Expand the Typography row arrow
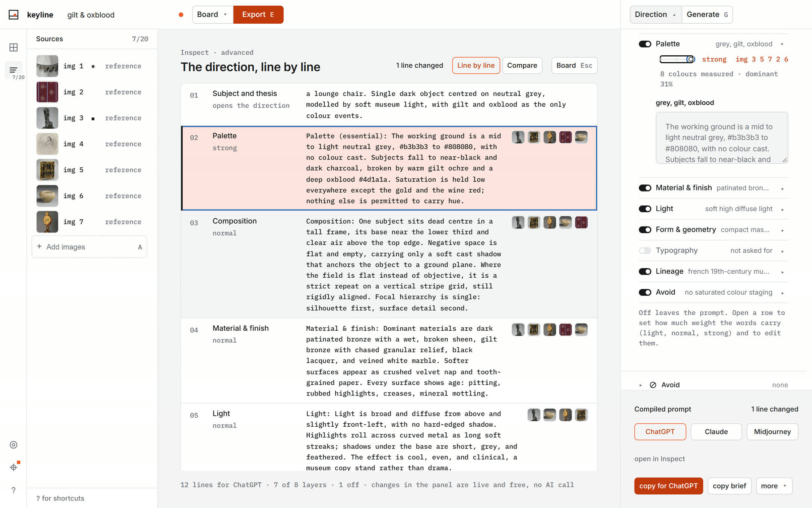This screenshot has width=812, height=508. 782,251
